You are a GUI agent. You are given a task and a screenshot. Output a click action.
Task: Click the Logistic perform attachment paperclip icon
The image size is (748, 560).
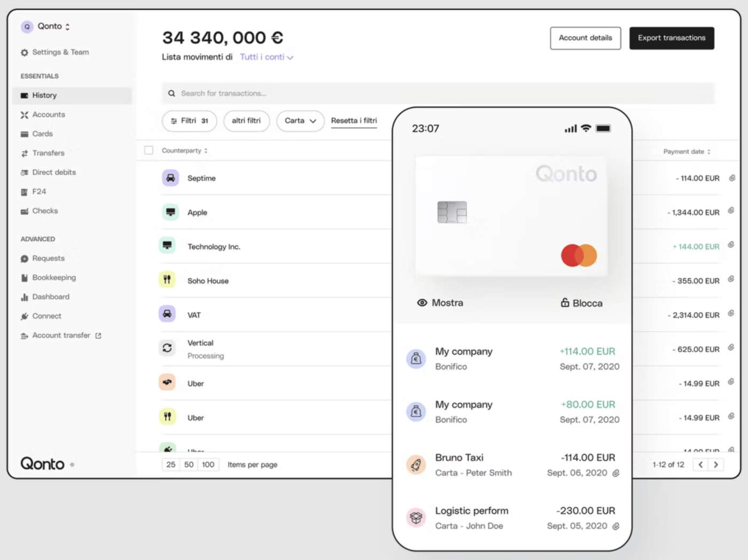point(616,526)
